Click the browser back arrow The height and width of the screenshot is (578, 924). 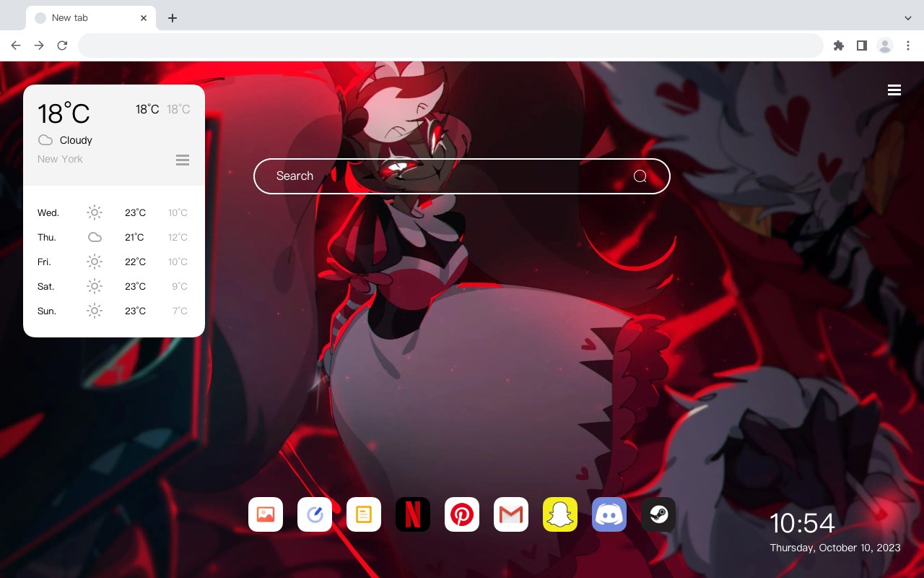16,46
